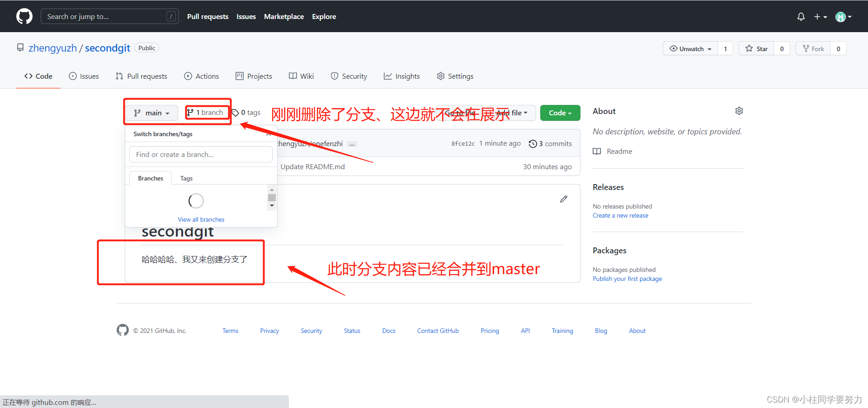Open repository About settings gear

point(739,111)
